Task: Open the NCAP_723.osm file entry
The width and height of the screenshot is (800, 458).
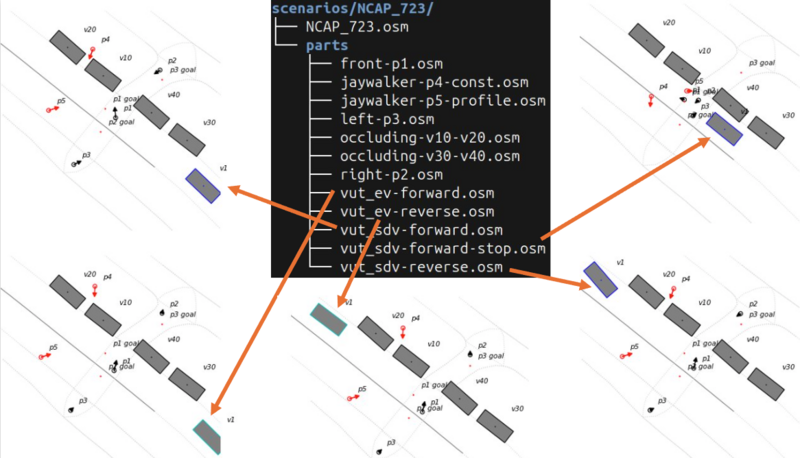Action: click(x=357, y=27)
